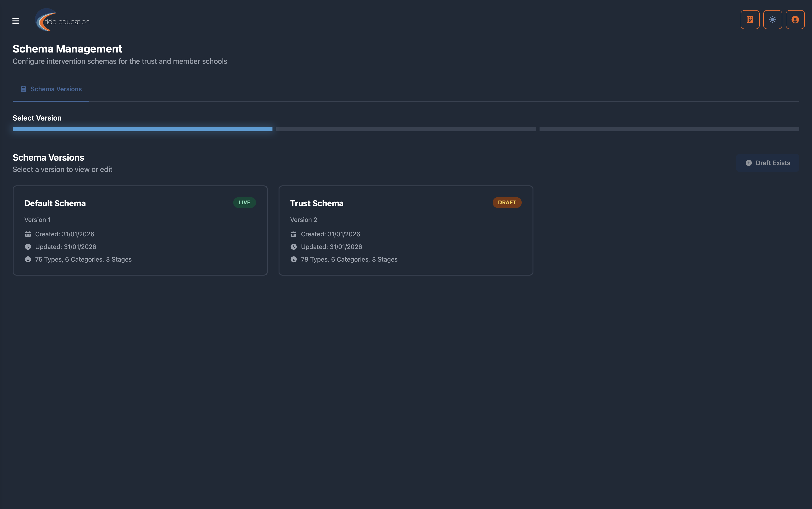Click the document icon beside Schema Versions
This screenshot has height=509, width=812.
[23, 89]
